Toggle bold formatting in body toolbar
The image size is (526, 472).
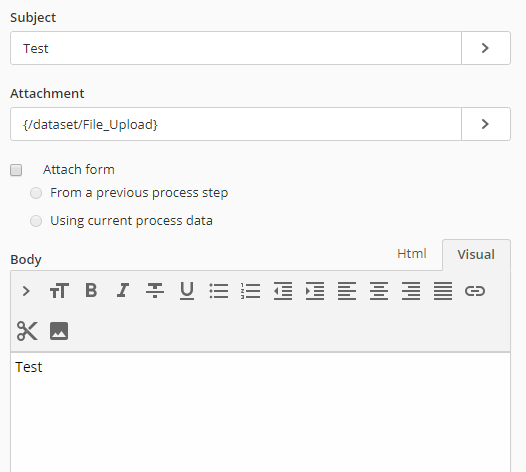click(x=91, y=291)
